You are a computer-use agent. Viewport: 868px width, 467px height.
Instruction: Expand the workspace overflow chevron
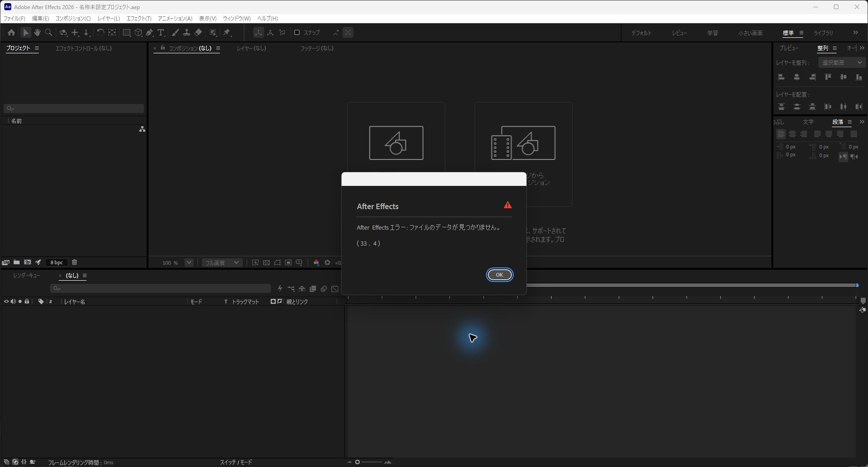click(855, 33)
